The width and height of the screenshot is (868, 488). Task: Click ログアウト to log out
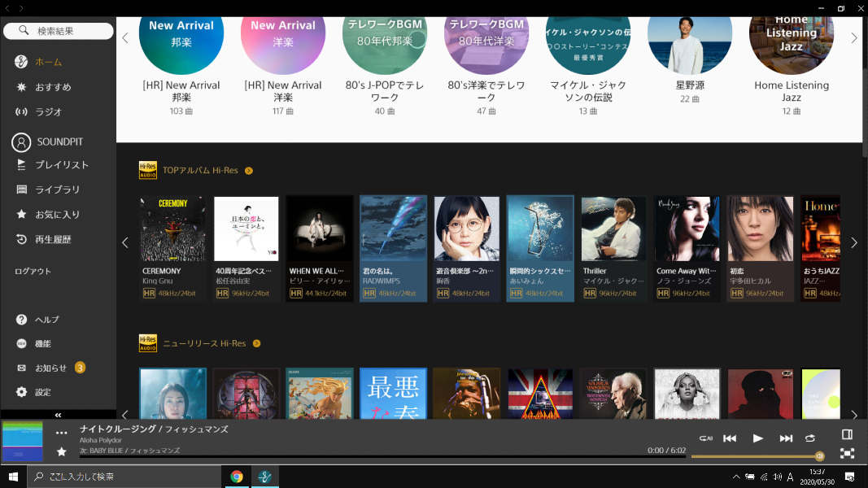(33, 271)
